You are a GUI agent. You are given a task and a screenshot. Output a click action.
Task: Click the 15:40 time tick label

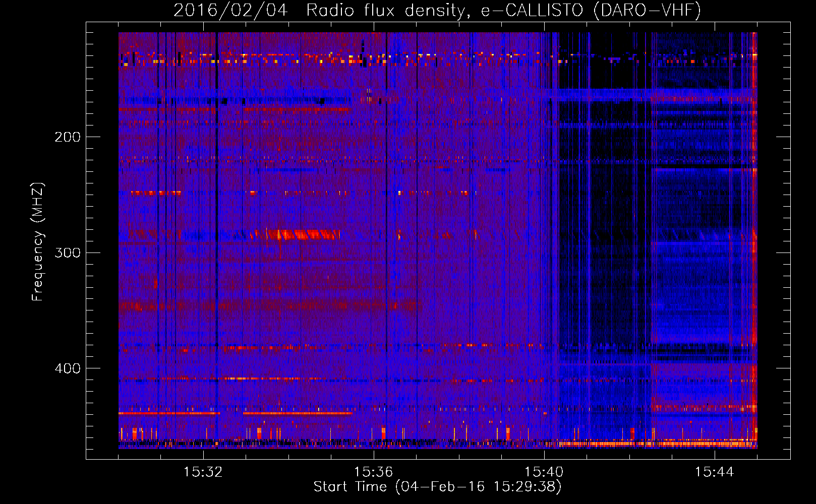(544, 472)
